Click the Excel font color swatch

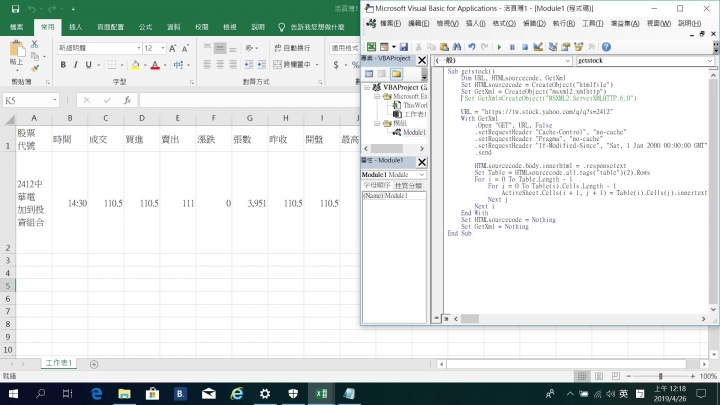tap(155, 65)
